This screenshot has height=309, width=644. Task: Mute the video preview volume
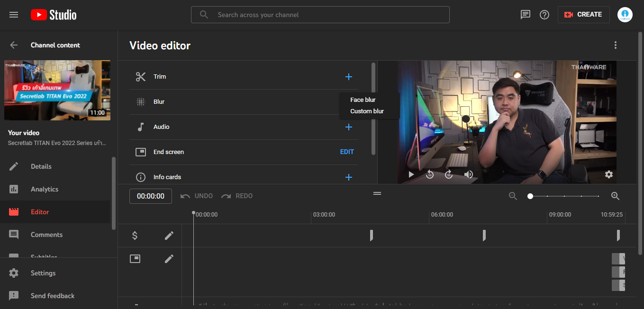click(x=469, y=174)
